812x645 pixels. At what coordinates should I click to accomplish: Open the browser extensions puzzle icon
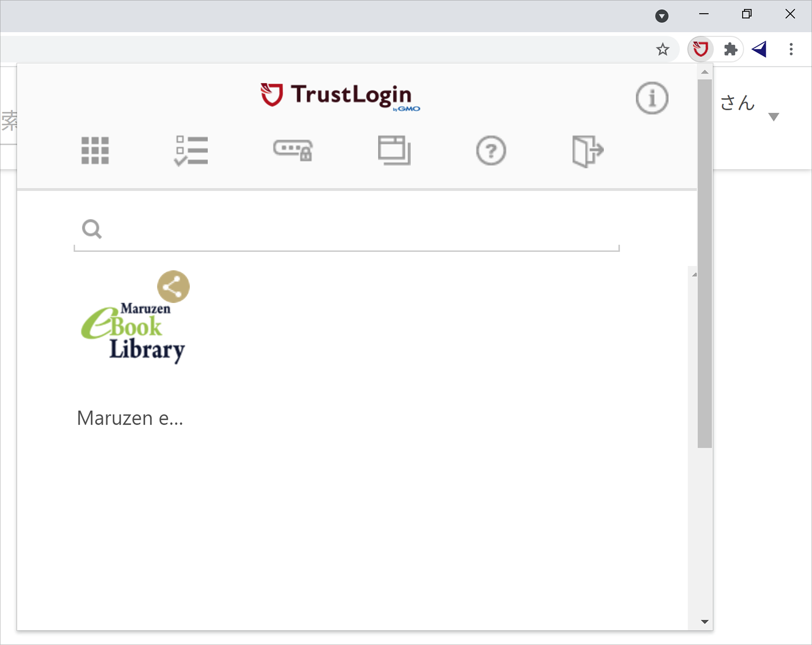tap(730, 49)
